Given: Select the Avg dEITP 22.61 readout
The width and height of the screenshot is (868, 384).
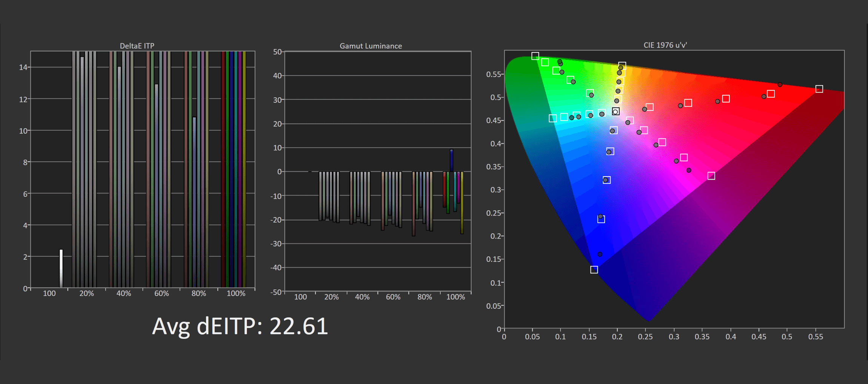Looking at the screenshot, I should pos(240,326).
